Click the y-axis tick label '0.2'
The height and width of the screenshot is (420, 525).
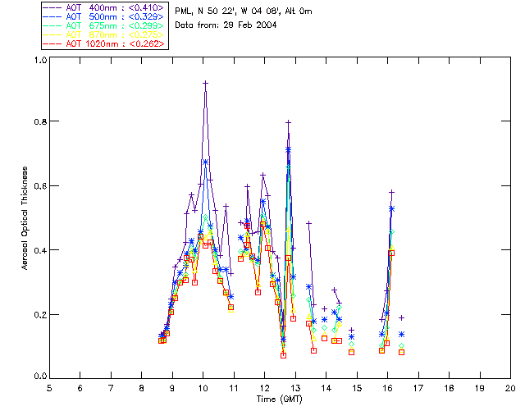tap(40, 315)
